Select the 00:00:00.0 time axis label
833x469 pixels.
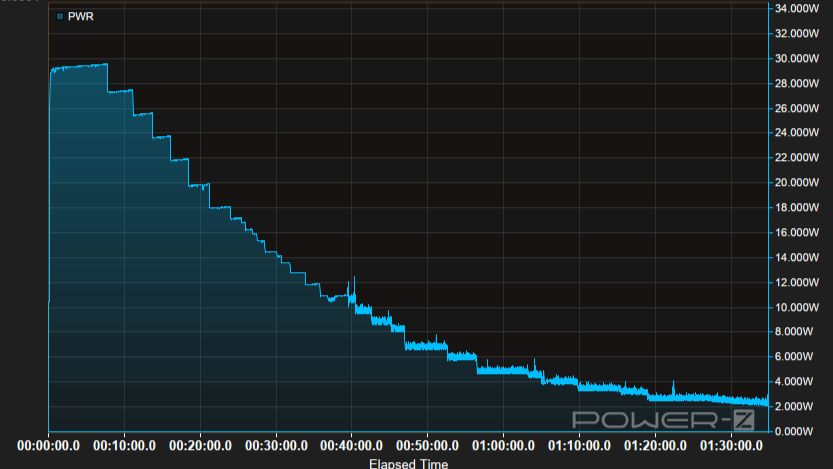click(x=47, y=446)
